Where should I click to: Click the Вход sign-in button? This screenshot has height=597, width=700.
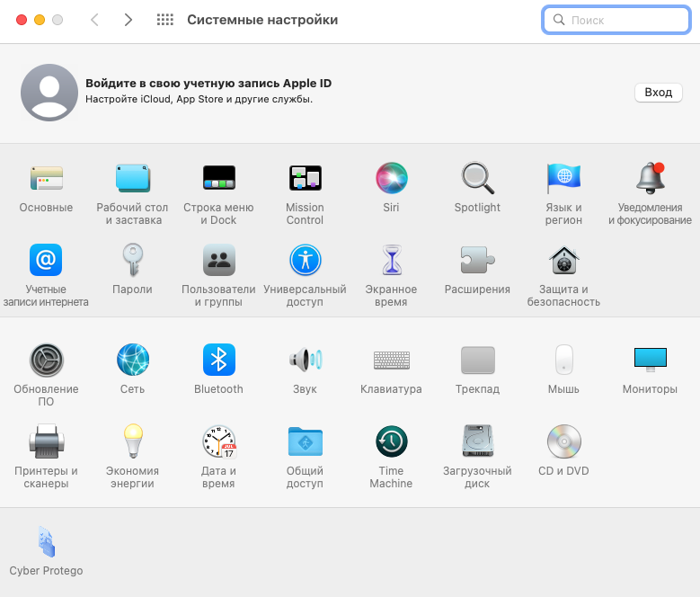658,93
